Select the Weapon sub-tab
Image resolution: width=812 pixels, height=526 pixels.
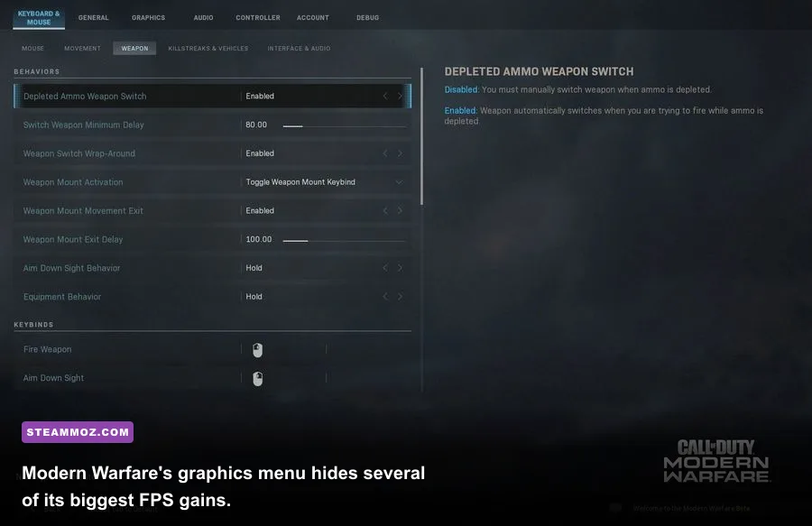pyautogui.click(x=134, y=48)
